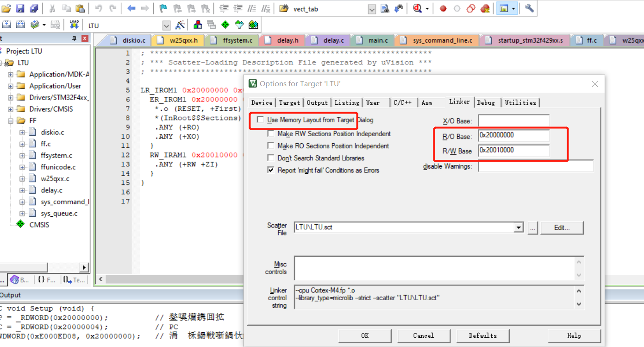Image resolution: width=644 pixels, height=347 pixels.
Task: Check Make RO Sections Position Independent
Action: coord(271,146)
